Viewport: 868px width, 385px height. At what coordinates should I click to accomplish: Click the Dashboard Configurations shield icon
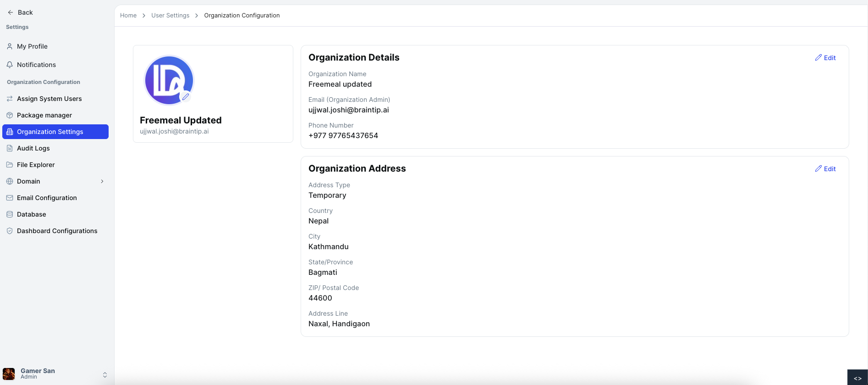[x=10, y=231]
